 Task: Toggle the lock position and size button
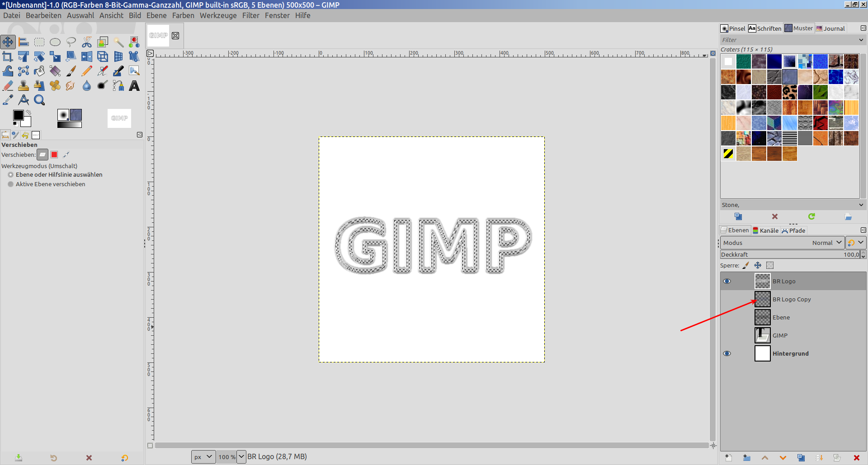pyautogui.click(x=758, y=265)
